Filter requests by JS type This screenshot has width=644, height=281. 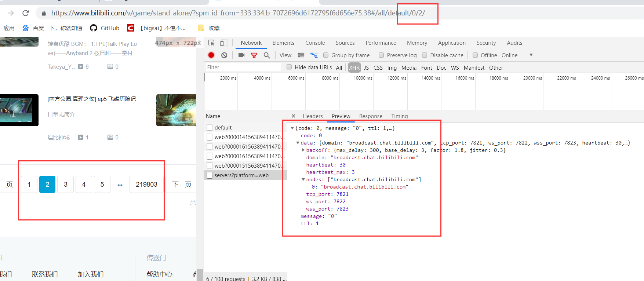point(366,67)
